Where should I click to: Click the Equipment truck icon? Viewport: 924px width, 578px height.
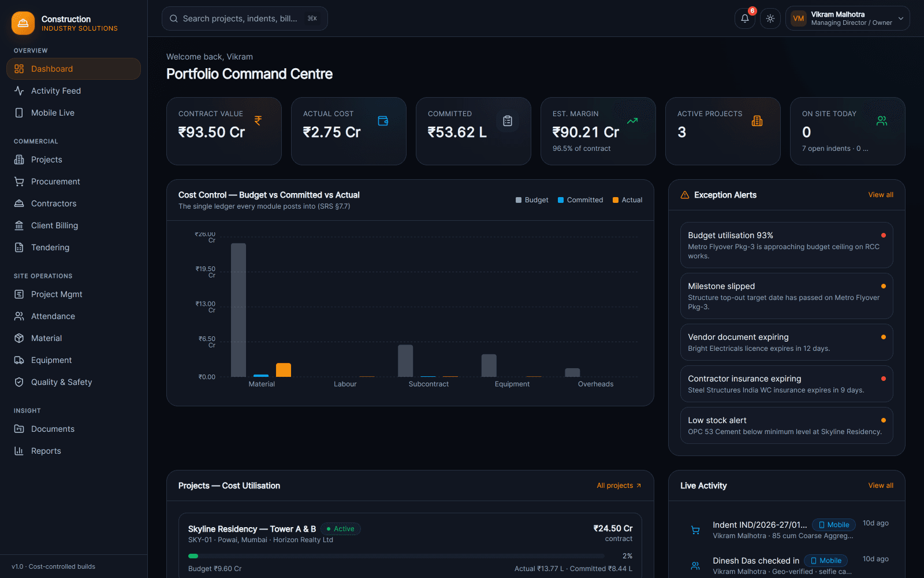tap(19, 360)
